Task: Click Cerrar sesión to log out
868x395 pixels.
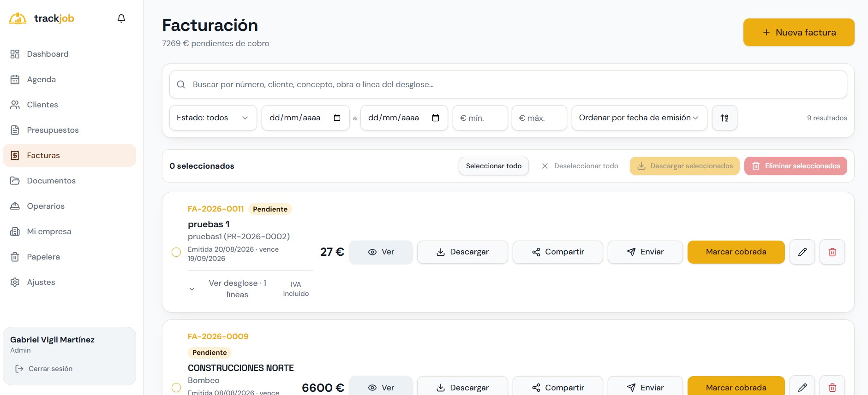Action: click(44, 369)
